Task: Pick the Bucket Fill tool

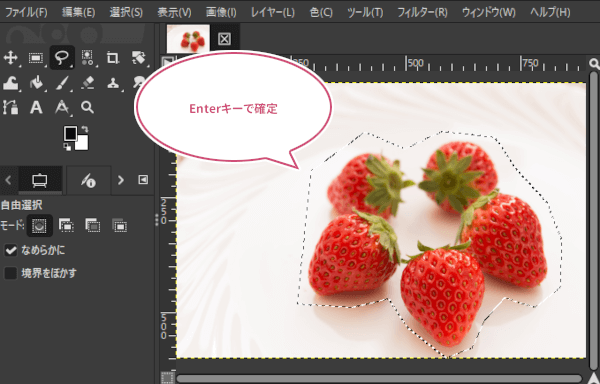Action: (36, 83)
